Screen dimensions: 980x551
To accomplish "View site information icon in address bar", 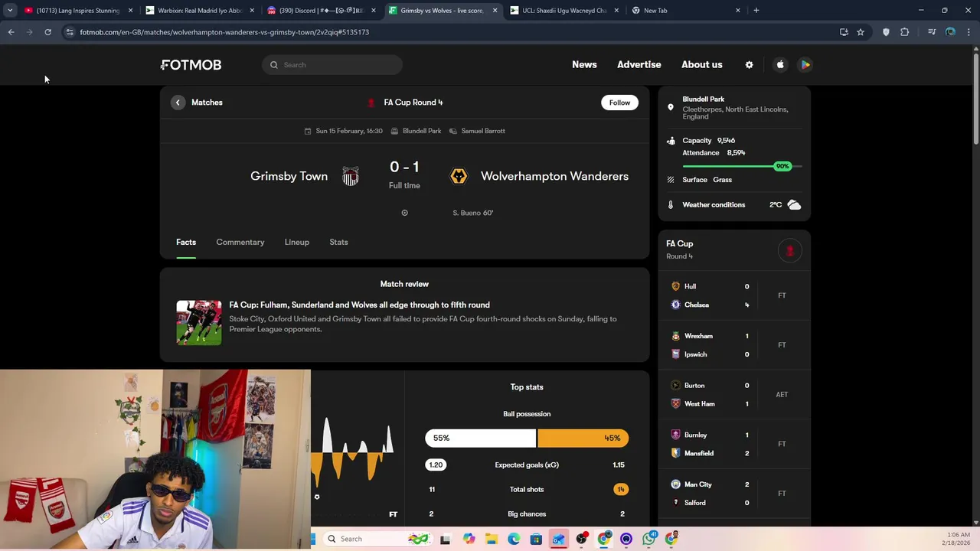I will [x=70, y=32].
